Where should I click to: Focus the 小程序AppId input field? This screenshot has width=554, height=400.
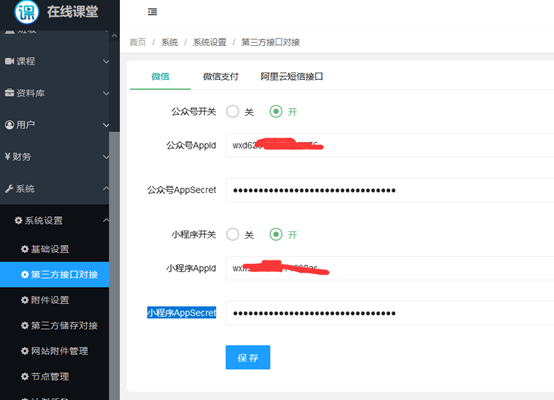[390, 268]
